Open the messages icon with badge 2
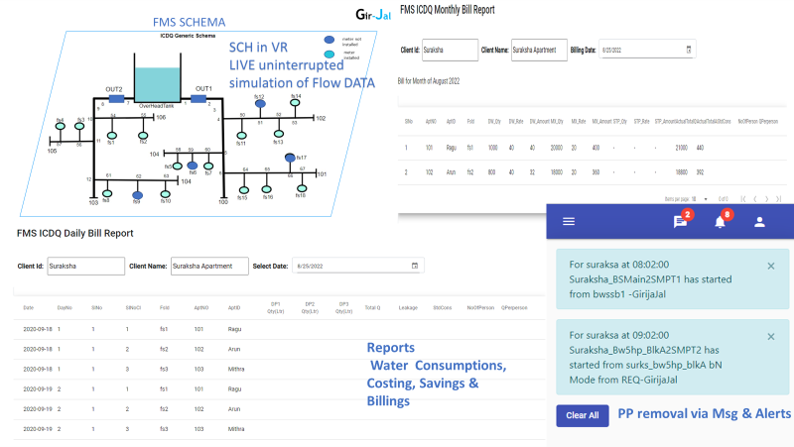This screenshot has height=447, width=794. [680, 222]
